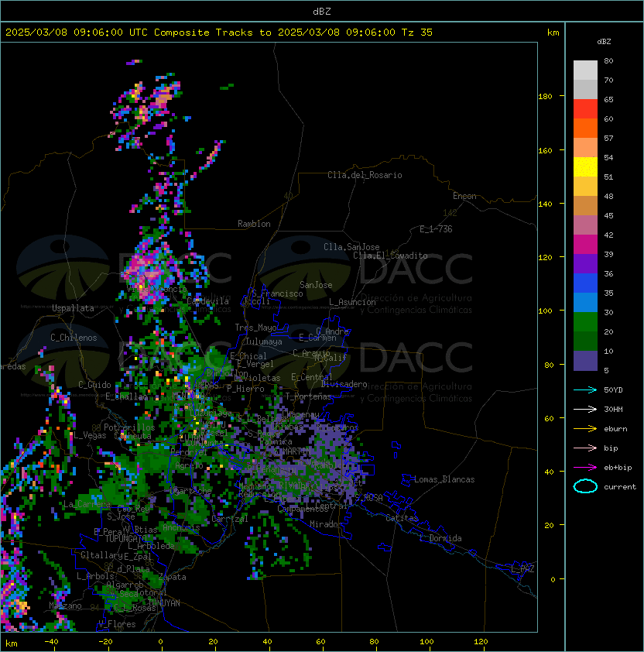Click the yellow eburn arrow legend icon
Image resolution: width=644 pixels, height=652 pixels.
585,429
